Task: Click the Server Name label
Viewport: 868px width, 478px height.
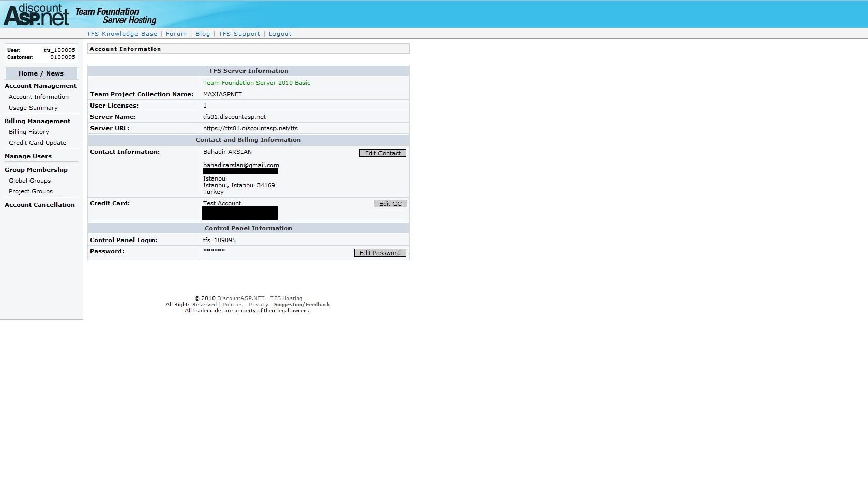Action: [x=113, y=117]
